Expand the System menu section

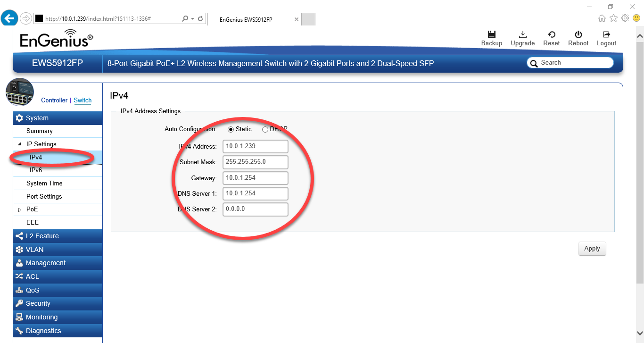pyautogui.click(x=58, y=118)
